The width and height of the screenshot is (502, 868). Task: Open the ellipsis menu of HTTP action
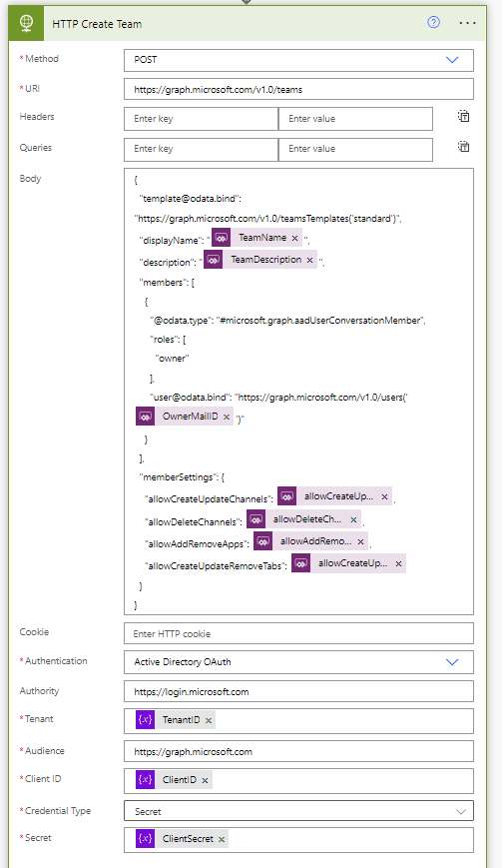pos(467,23)
